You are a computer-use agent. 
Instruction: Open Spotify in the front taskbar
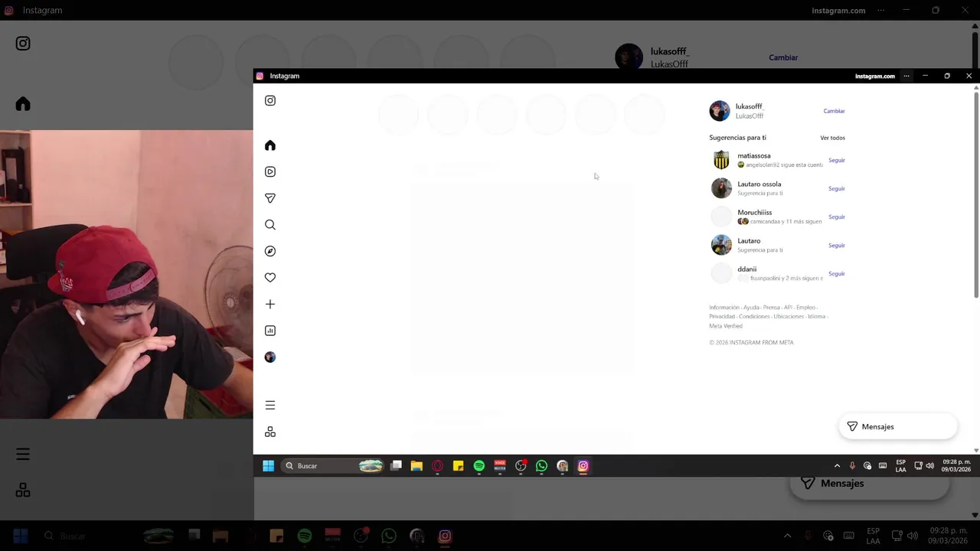click(479, 465)
